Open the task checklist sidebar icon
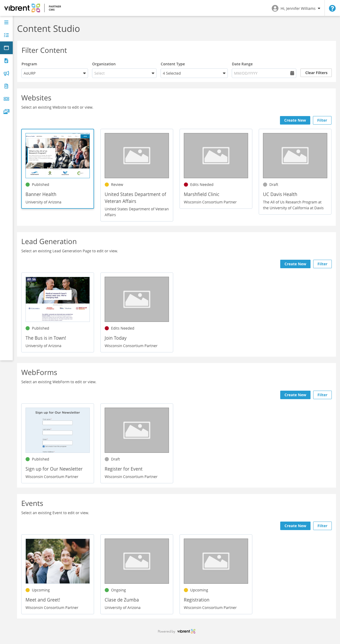The image size is (340, 644). click(6, 35)
